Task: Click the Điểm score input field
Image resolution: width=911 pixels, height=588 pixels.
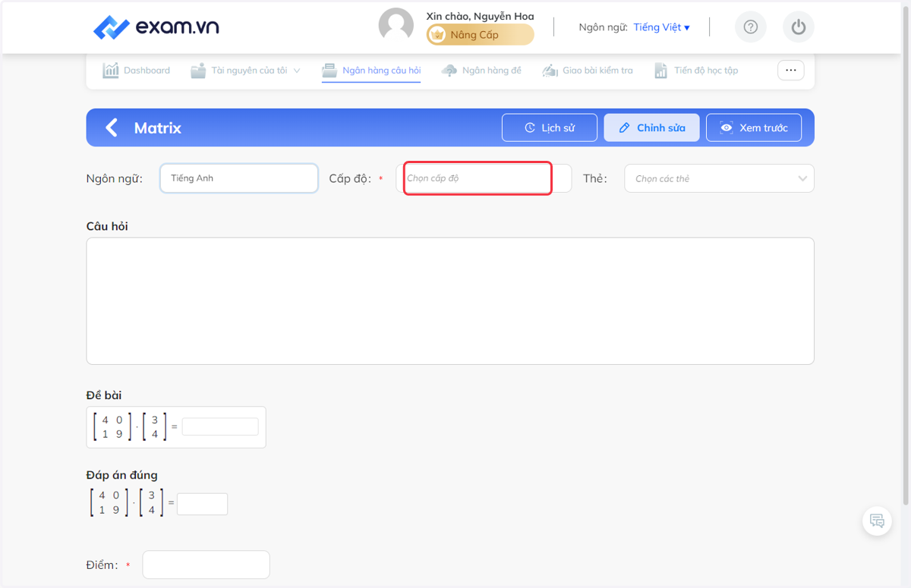Action: [206, 564]
